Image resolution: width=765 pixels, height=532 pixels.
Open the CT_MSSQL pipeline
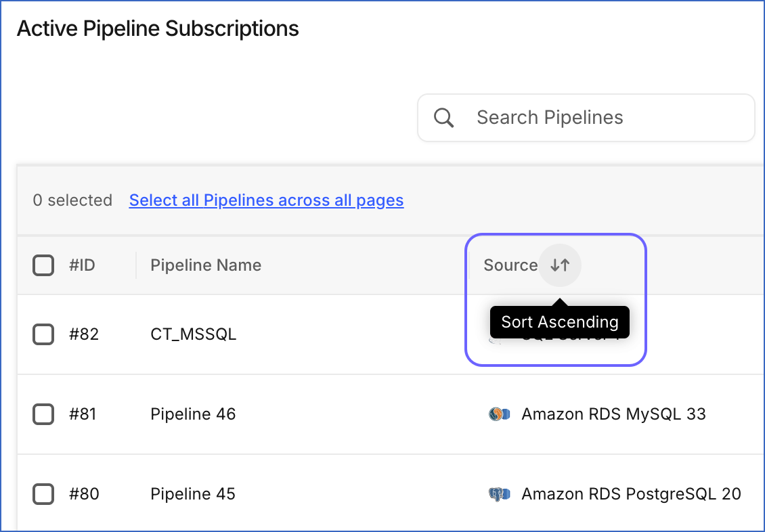click(193, 334)
